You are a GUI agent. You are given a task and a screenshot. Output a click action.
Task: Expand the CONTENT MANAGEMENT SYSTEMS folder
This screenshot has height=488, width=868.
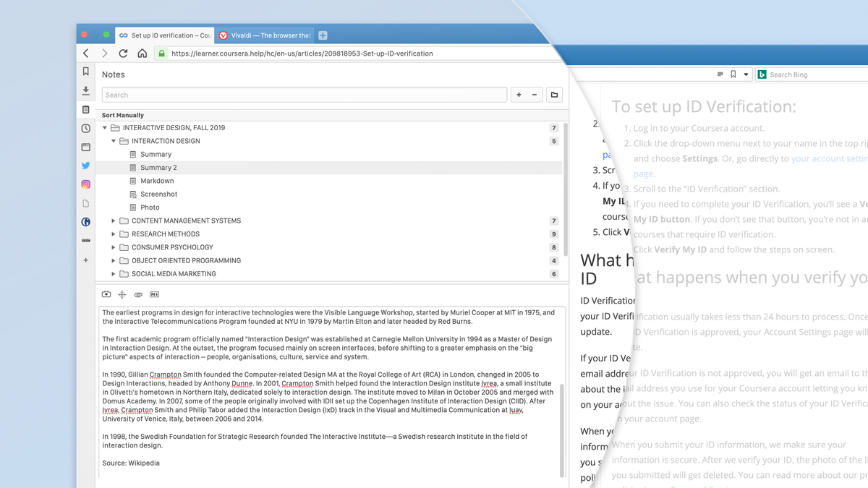[x=114, y=221]
